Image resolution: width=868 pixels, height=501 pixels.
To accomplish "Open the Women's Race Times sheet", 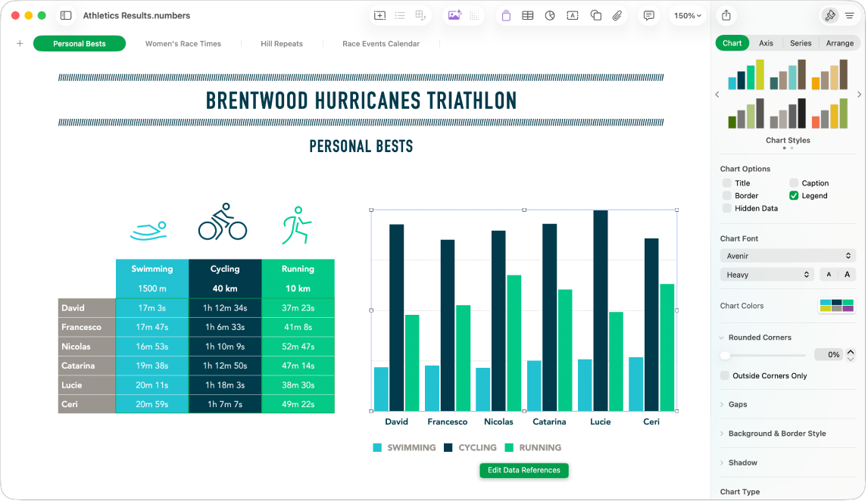I will click(x=183, y=43).
